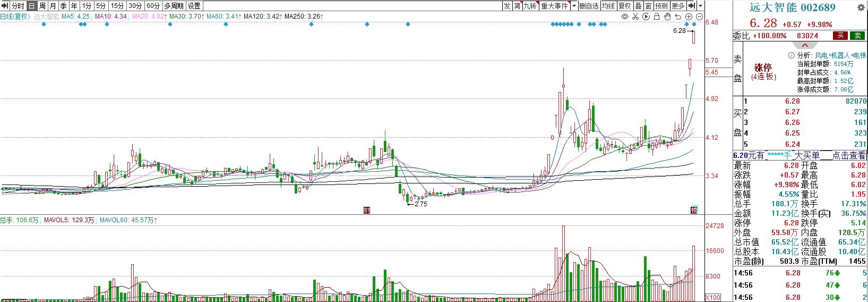Select the MA20: 4.02 indicator label
This screenshot has width=868, height=302.
click(148, 16)
